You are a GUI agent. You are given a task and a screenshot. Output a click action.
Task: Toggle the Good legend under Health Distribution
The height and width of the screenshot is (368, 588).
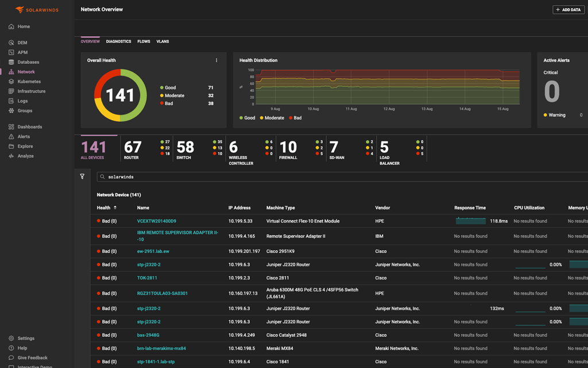(247, 117)
